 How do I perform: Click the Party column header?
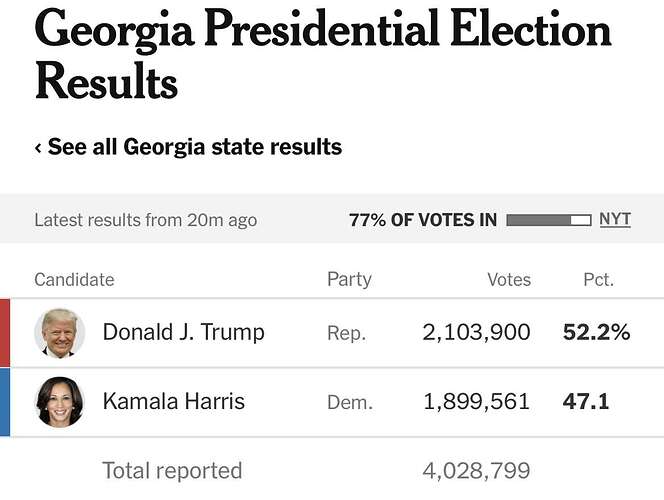pyautogui.click(x=349, y=280)
